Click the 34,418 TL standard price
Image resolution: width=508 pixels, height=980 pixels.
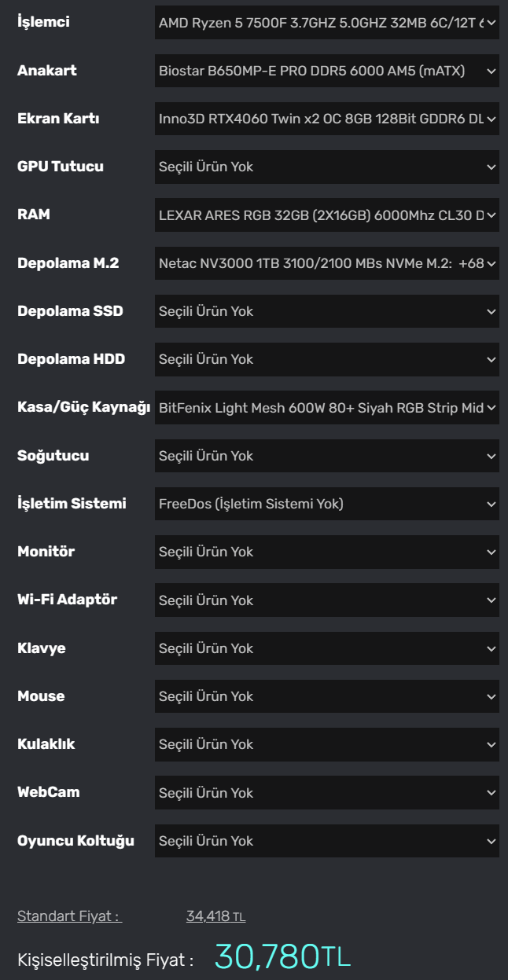(215, 916)
